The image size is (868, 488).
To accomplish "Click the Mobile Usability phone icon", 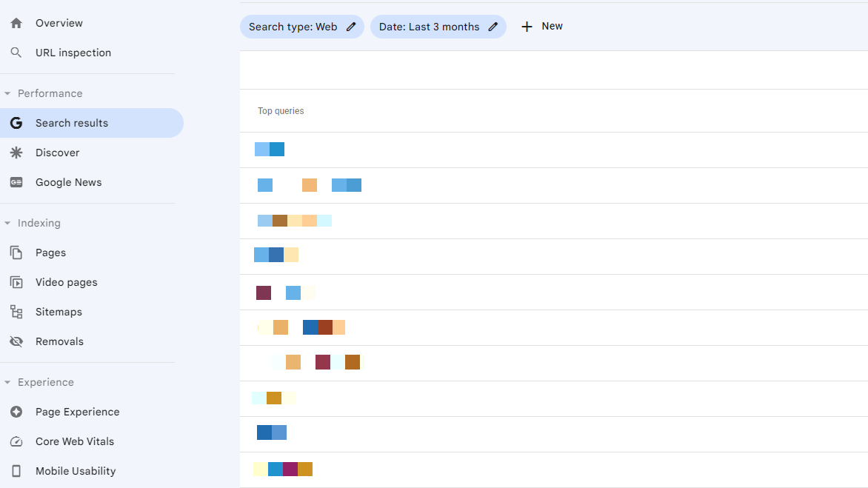I will point(16,470).
